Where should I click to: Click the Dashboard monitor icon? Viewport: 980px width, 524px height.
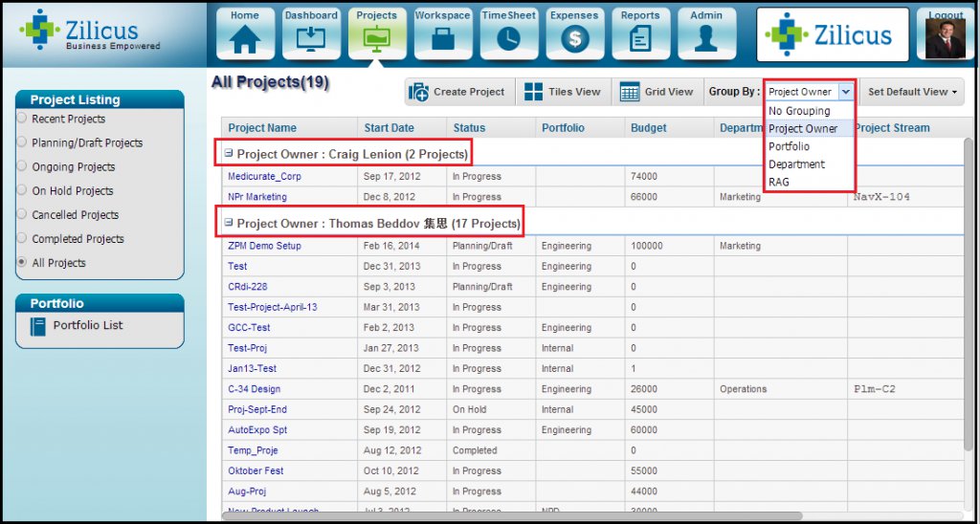311,38
